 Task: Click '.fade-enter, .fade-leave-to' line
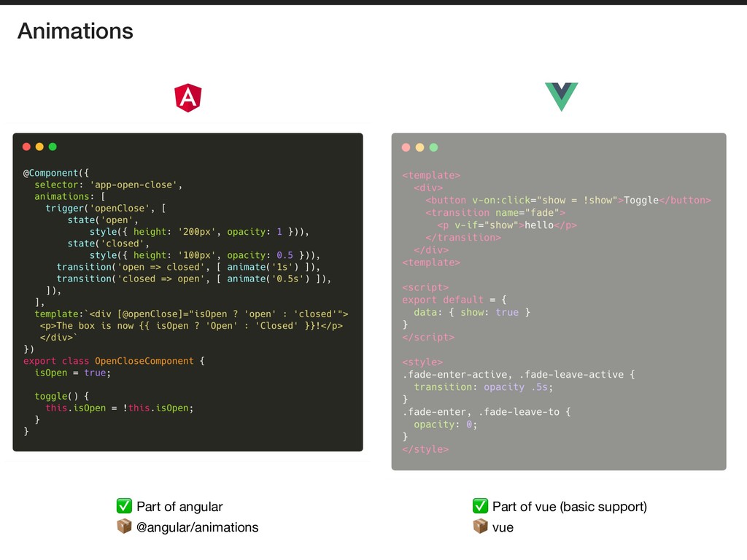487,411
